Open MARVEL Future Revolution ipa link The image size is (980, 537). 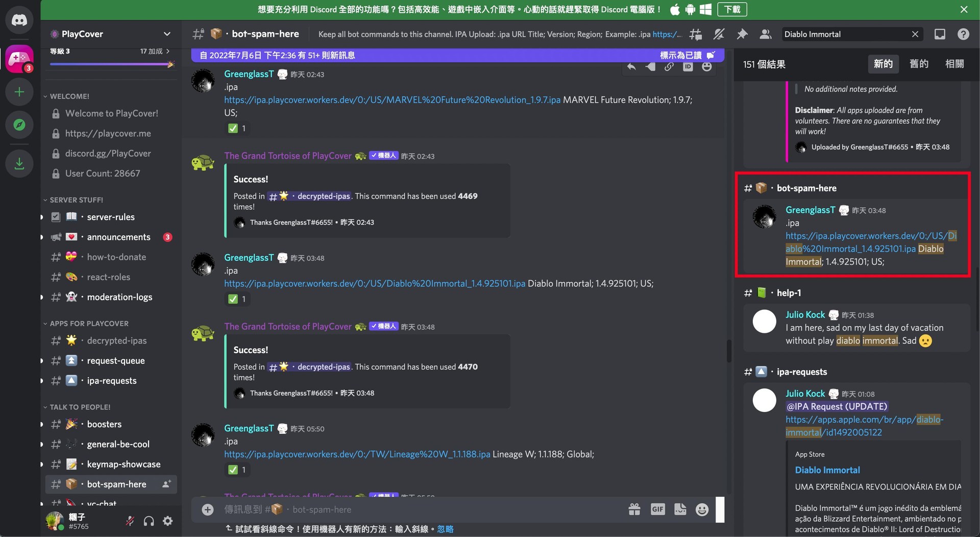(x=392, y=100)
